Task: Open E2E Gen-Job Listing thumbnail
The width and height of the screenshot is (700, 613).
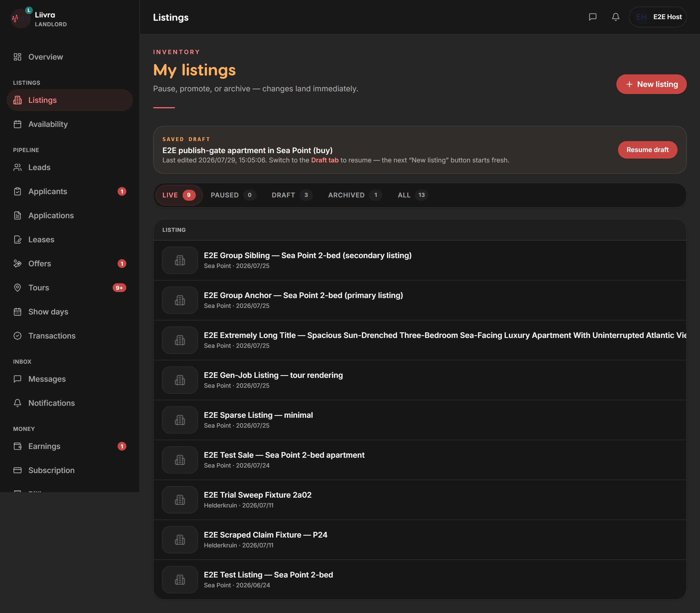Action: tap(180, 380)
